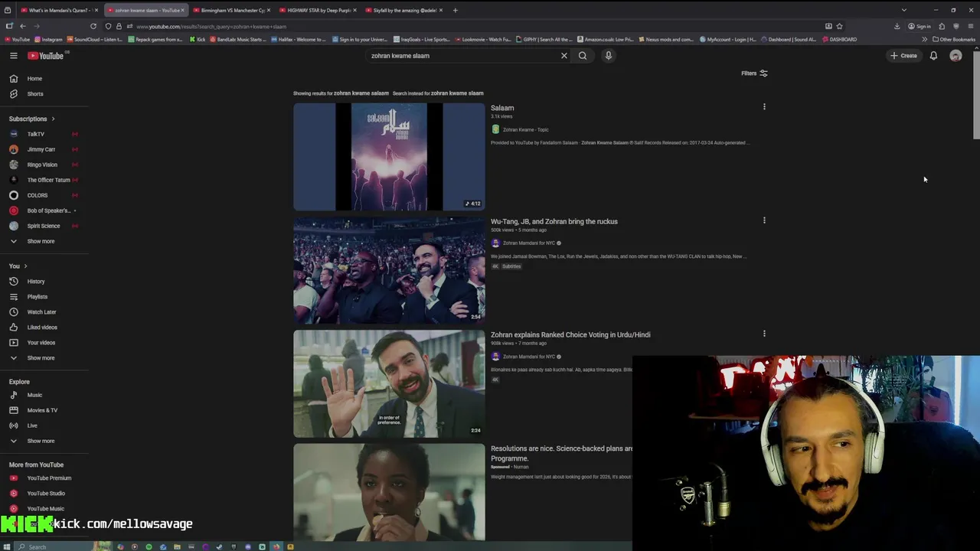This screenshot has width=980, height=551.
Task: Open Wu-Tang, JB, and Zohran video title
Action: tap(554, 221)
